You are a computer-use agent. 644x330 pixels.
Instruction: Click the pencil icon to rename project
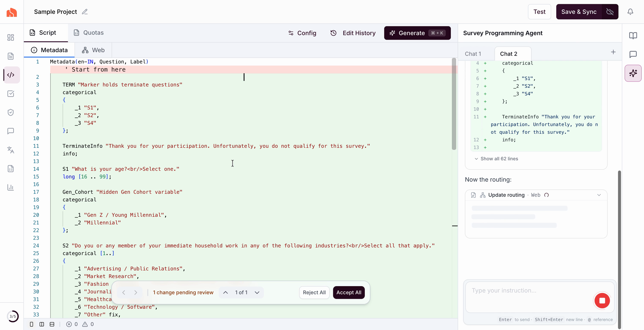(85, 12)
